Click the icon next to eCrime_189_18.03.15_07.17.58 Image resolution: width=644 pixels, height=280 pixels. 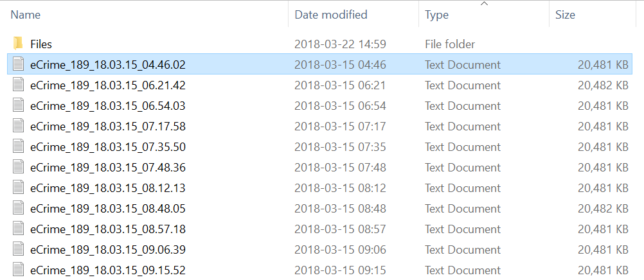(18, 126)
